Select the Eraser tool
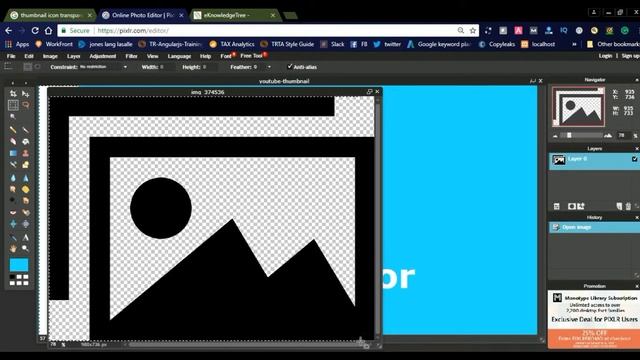Viewport: 640px width, 360px height. coord(13,142)
